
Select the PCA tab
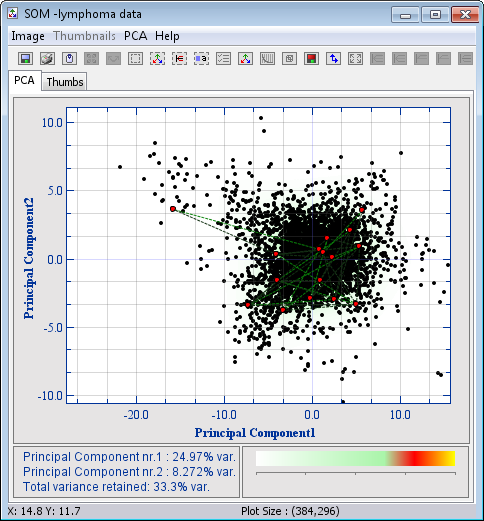pyautogui.click(x=24, y=80)
